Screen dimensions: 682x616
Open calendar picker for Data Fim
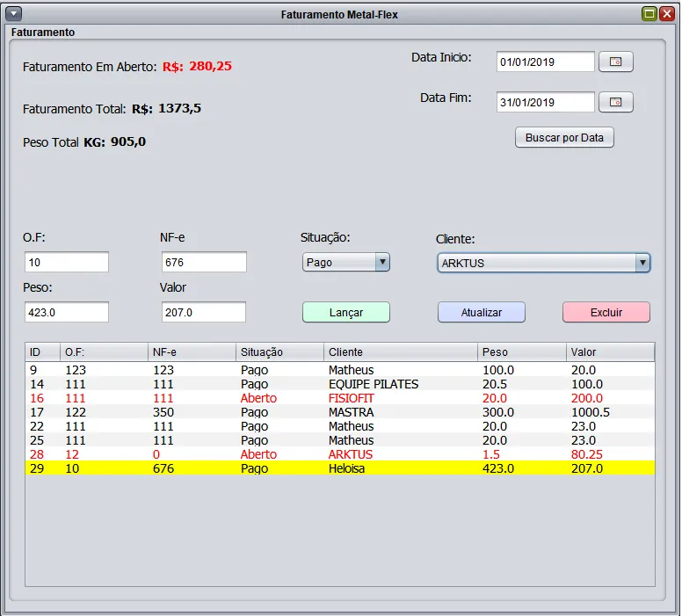click(615, 102)
